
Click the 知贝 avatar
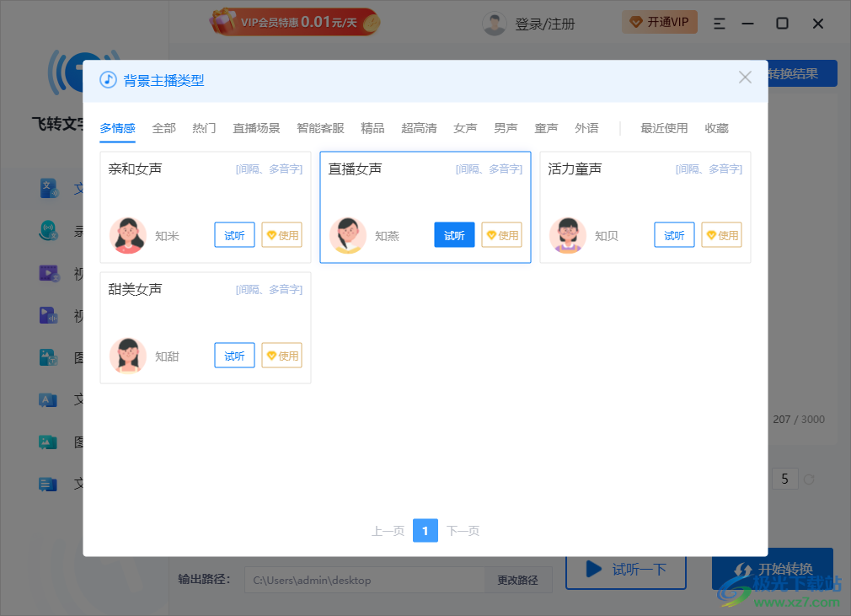568,236
